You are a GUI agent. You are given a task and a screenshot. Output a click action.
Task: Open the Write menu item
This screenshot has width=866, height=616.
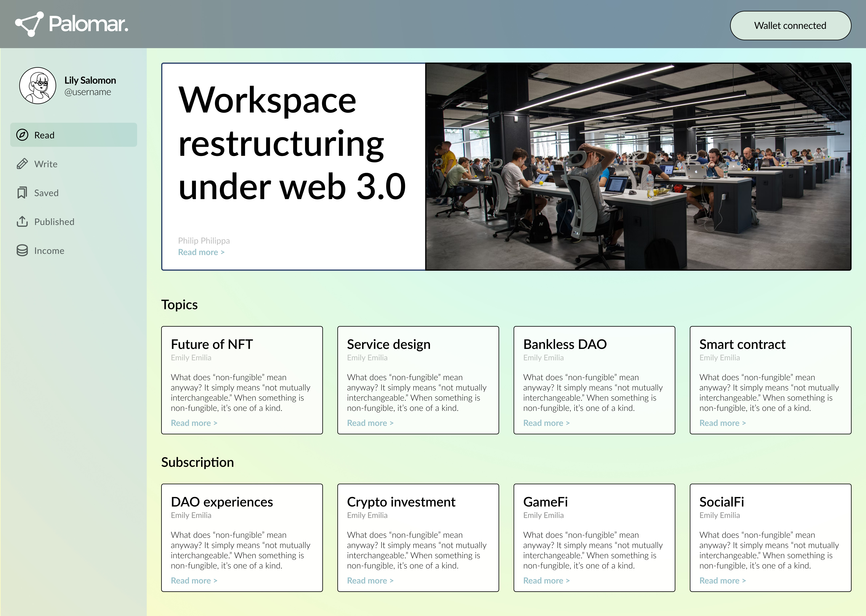click(x=74, y=164)
